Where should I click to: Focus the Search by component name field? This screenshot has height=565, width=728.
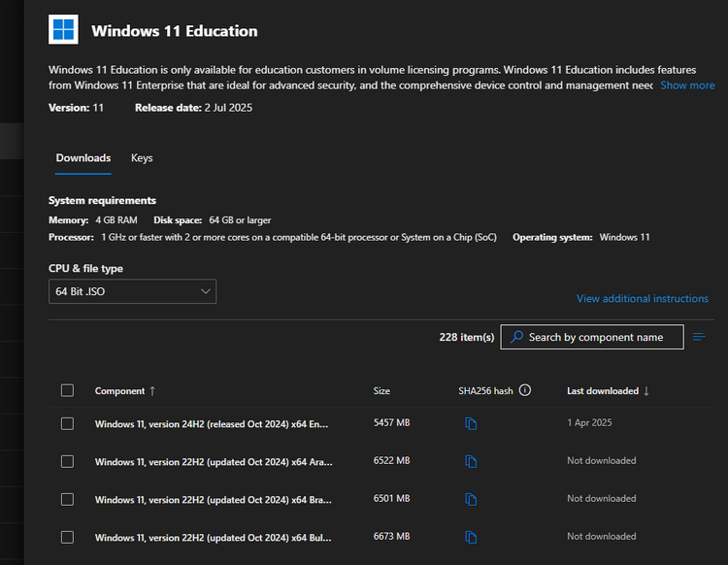click(x=592, y=337)
